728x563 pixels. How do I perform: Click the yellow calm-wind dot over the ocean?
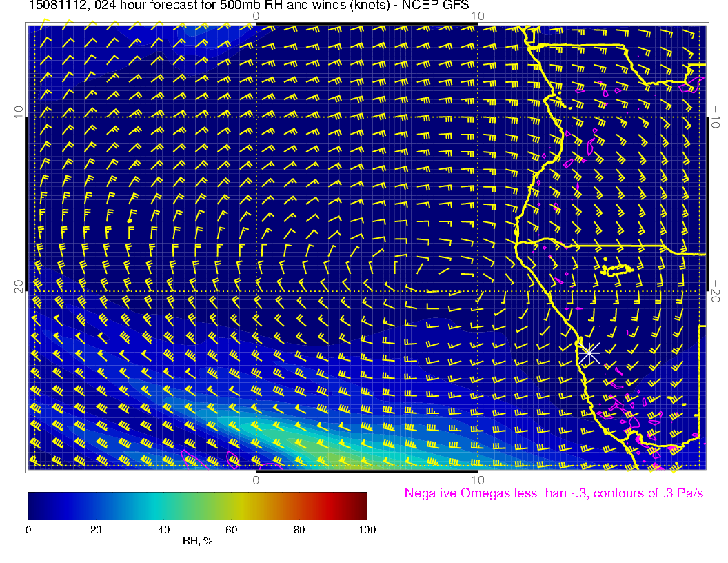point(130,220)
